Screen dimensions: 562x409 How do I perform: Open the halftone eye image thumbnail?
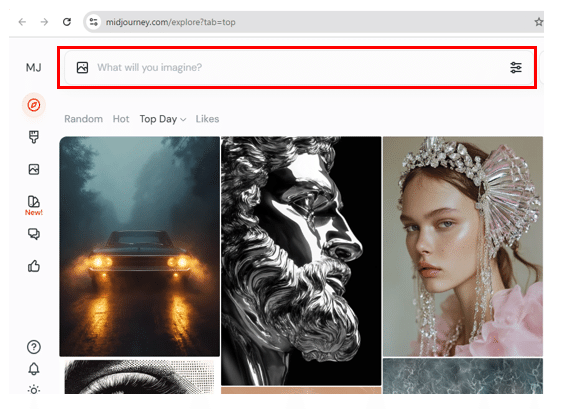139,377
